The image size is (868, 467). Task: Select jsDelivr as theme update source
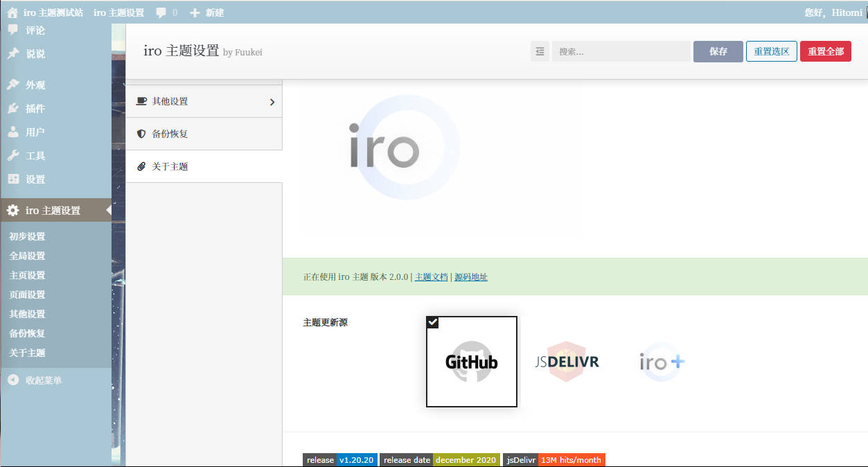[567, 362]
